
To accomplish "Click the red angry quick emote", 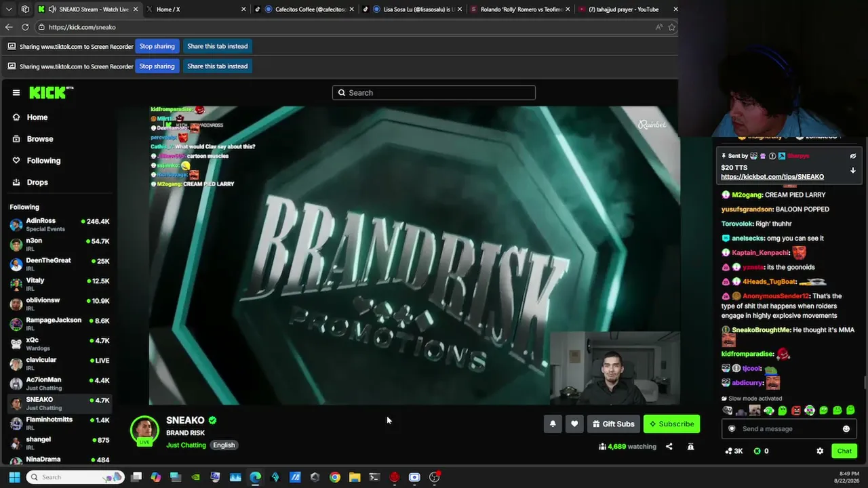I will pos(796,411).
